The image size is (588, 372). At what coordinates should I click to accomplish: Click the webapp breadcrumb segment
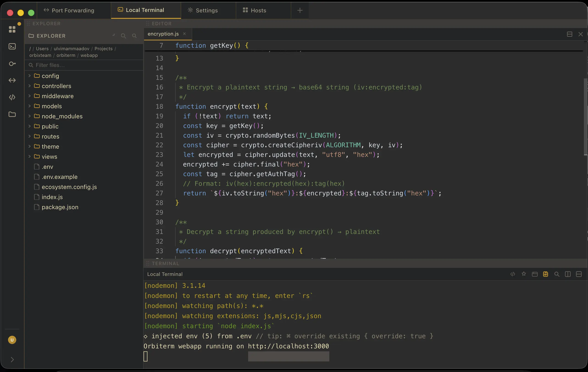pyautogui.click(x=89, y=55)
